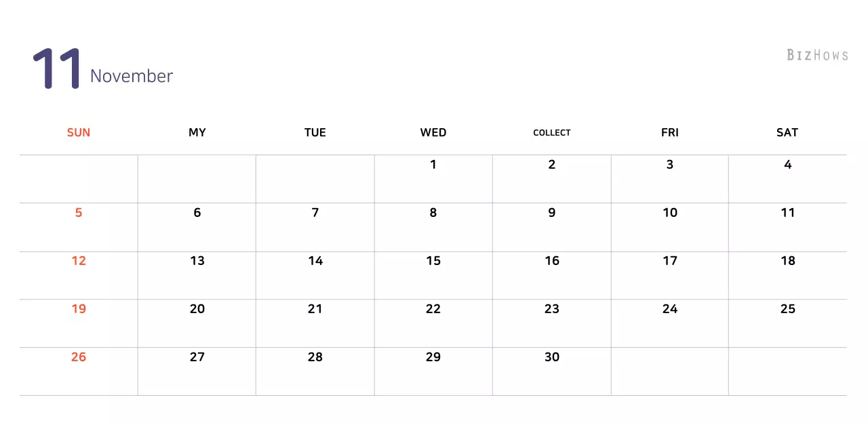Click on date 13
The width and height of the screenshot is (868, 425).
point(197,261)
